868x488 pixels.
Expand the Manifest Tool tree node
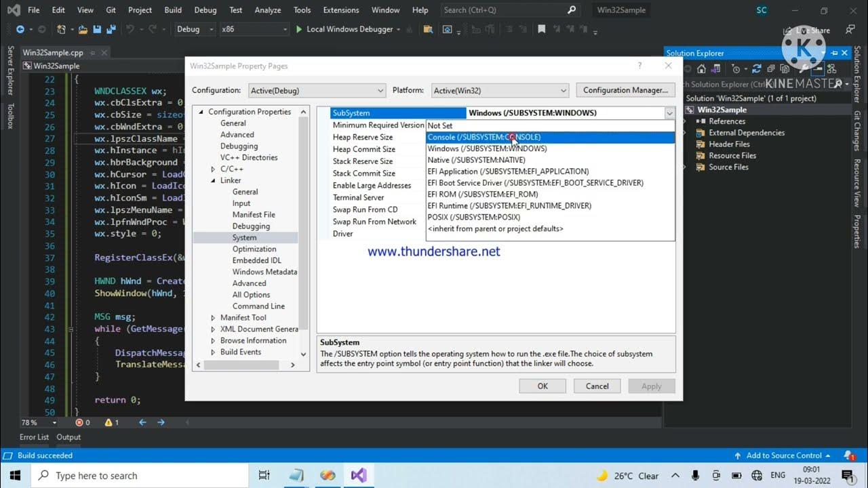213,317
